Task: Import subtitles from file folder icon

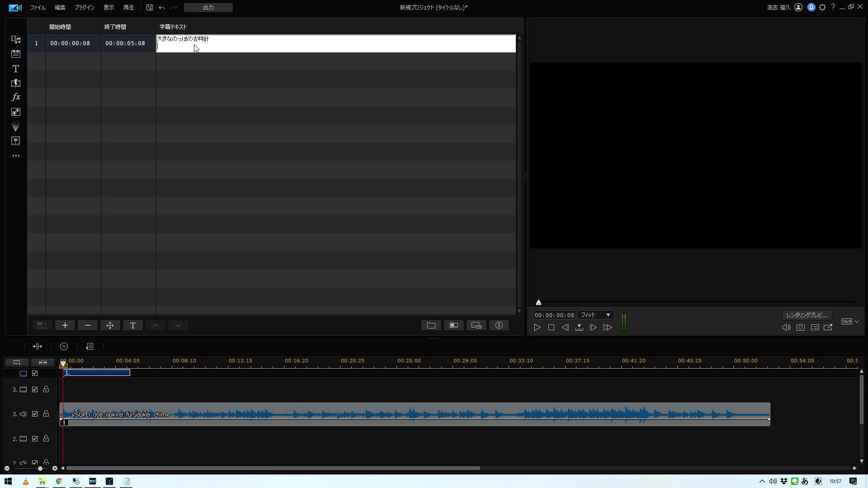Action: coord(431,325)
